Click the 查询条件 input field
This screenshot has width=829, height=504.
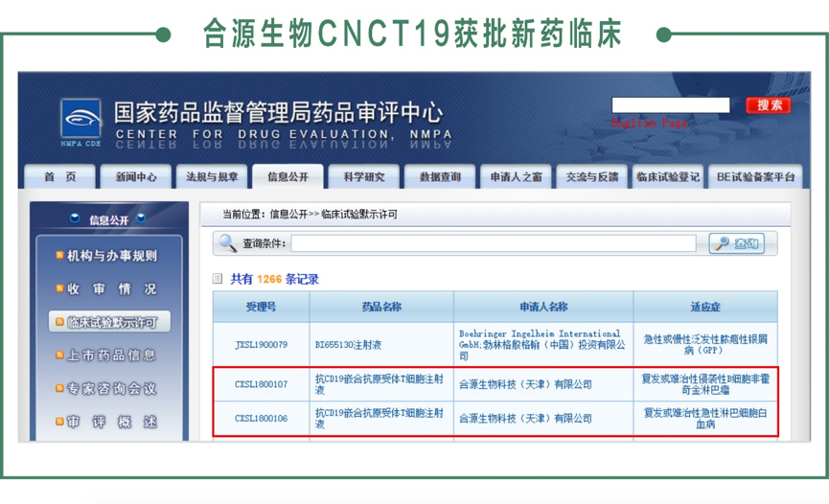[x=494, y=243]
